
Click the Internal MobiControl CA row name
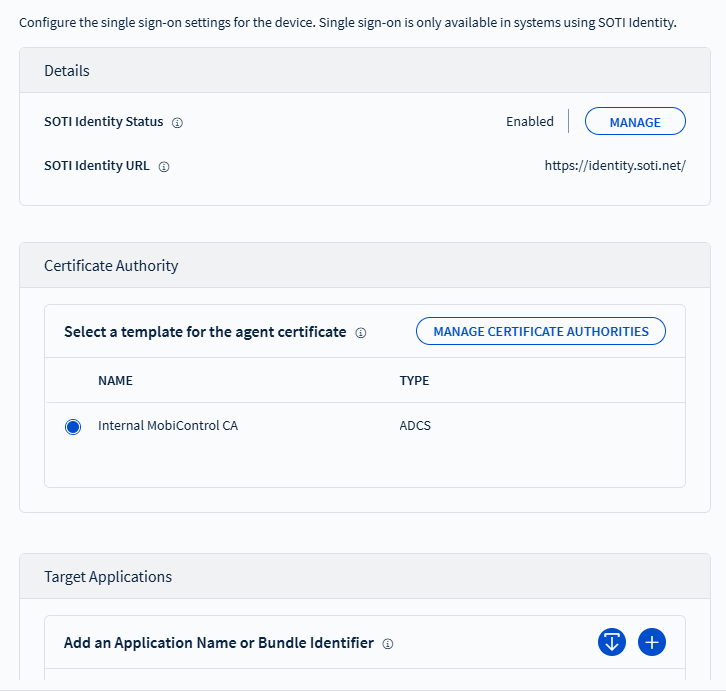[x=168, y=426]
